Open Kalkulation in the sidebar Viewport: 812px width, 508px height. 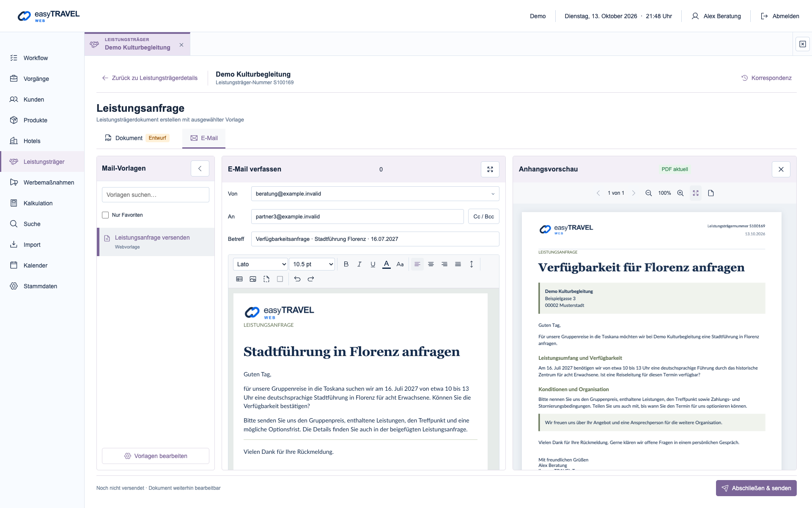point(42,203)
